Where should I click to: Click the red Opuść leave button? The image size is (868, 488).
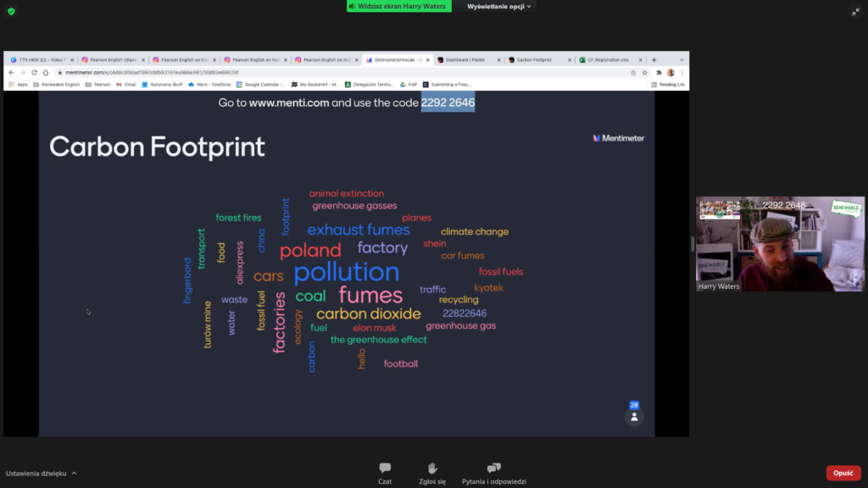(x=843, y=473)
